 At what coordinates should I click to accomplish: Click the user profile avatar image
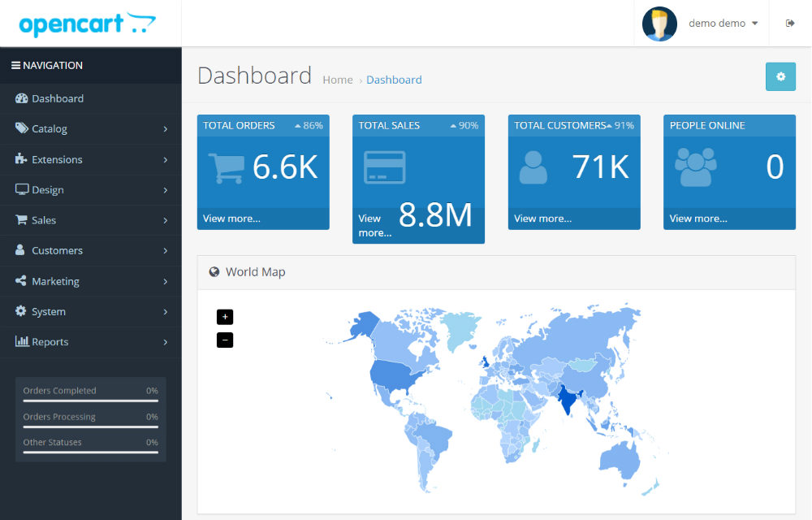[659, 24]
